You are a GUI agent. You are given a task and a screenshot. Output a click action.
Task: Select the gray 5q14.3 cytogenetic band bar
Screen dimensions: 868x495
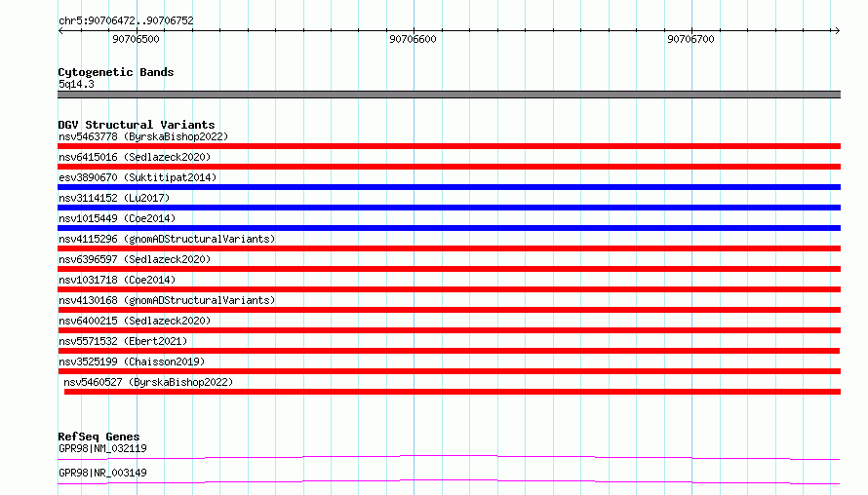click(x=449, y=95)
